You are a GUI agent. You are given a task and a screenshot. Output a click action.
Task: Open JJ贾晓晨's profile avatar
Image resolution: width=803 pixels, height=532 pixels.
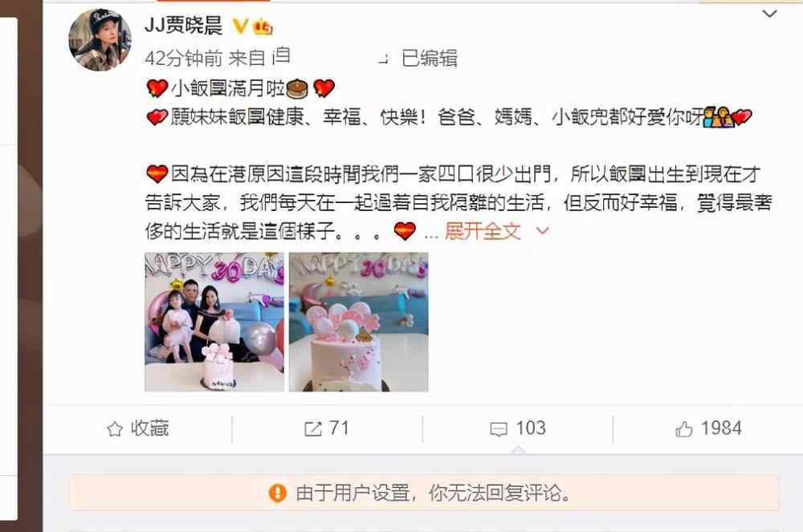(100, 39)
